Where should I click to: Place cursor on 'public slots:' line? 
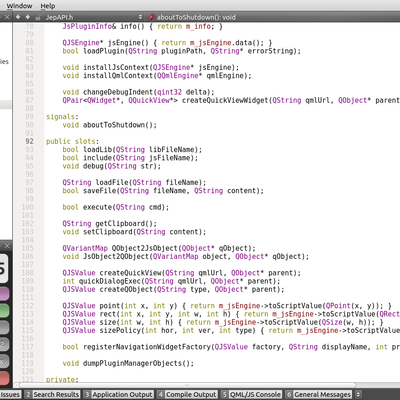click(72, 141)
